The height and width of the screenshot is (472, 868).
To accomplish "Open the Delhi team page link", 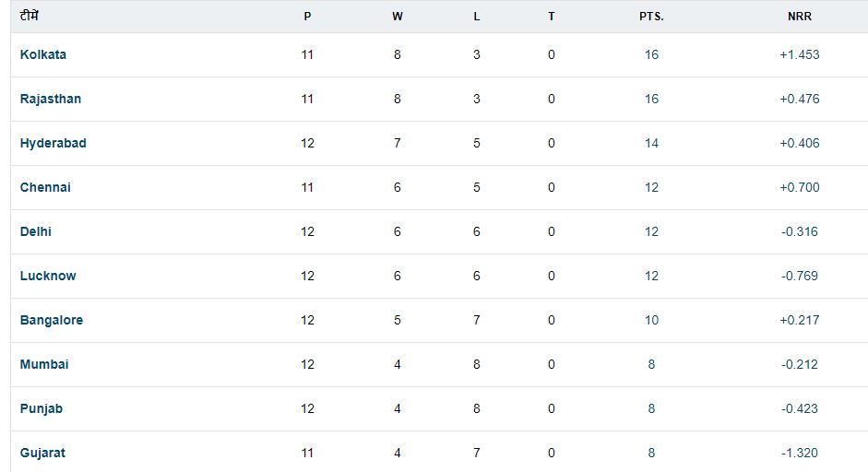I will 36,231.
